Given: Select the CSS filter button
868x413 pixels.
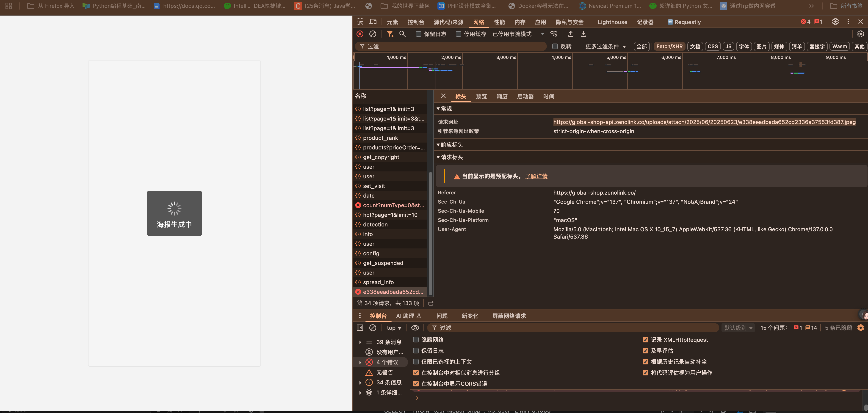Looking at the screenshot, I should click(713, 47).
